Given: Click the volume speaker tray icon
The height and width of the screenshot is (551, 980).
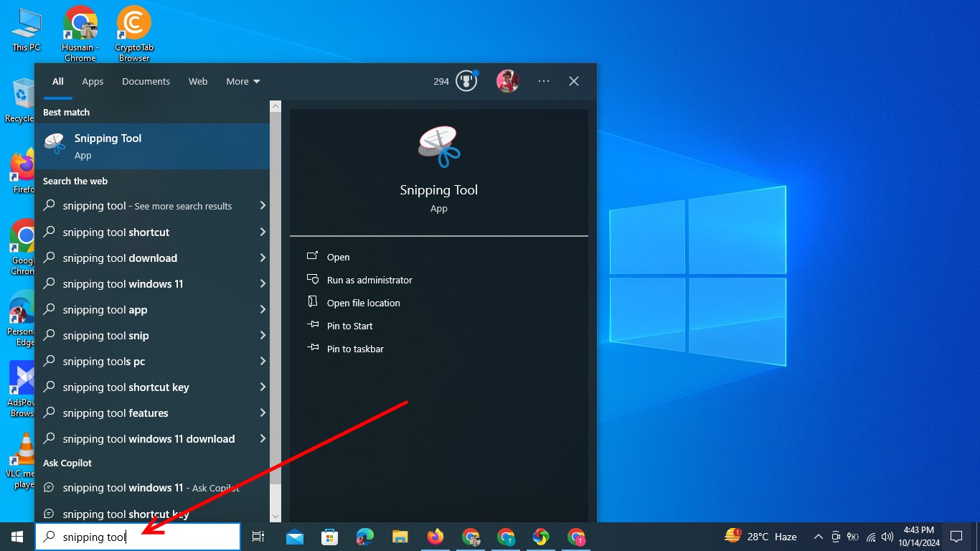Looking at the screenshot, I should pos(887,537).
